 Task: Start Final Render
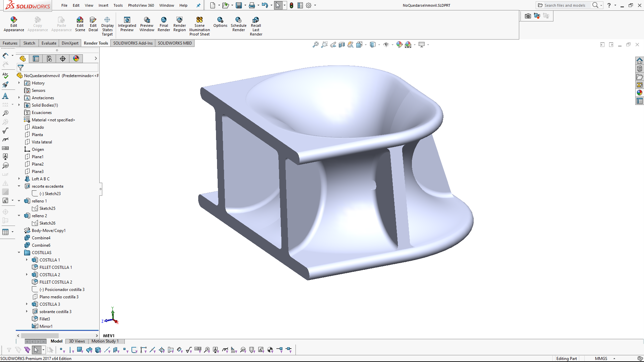164,24
